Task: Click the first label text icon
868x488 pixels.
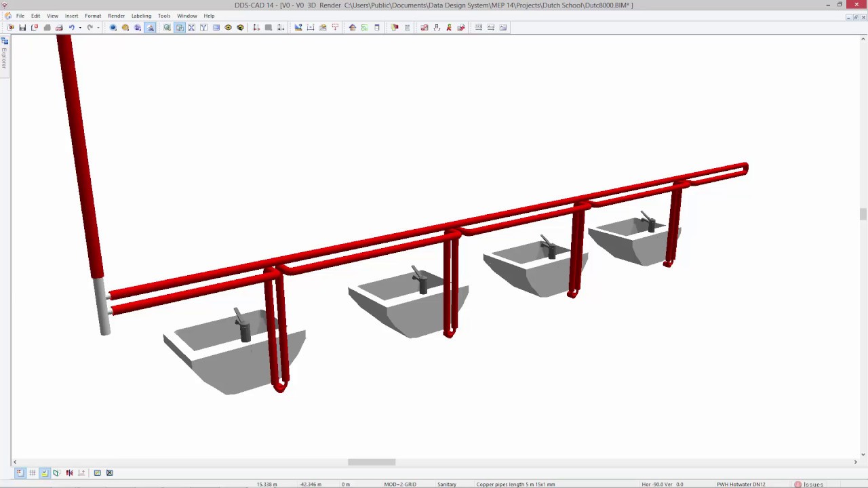Action: pyautogui.click(x=479, y=27)
